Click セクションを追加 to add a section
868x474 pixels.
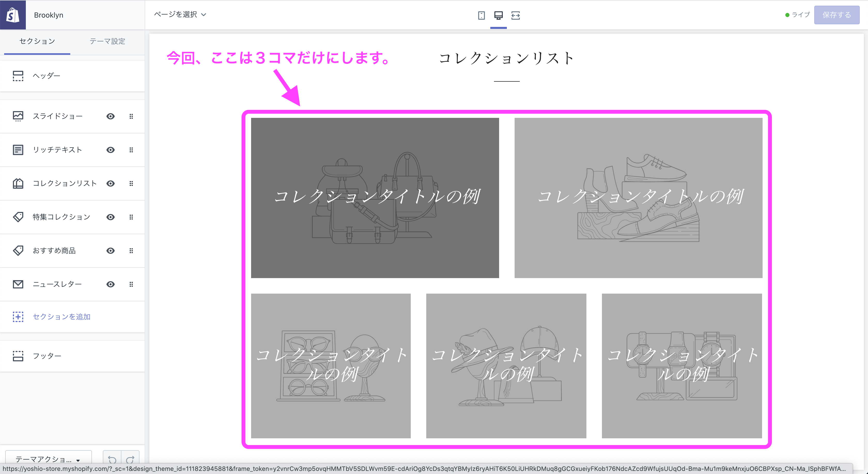pyautogui.click(x=61, y=317)
